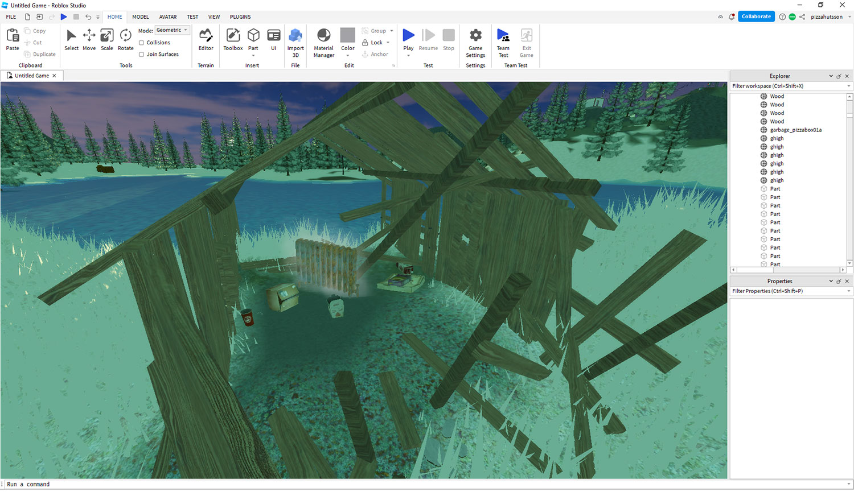Enable the Collisions checkbox
This screenshot has width=854, height=504.
click(x=142, y=43)
